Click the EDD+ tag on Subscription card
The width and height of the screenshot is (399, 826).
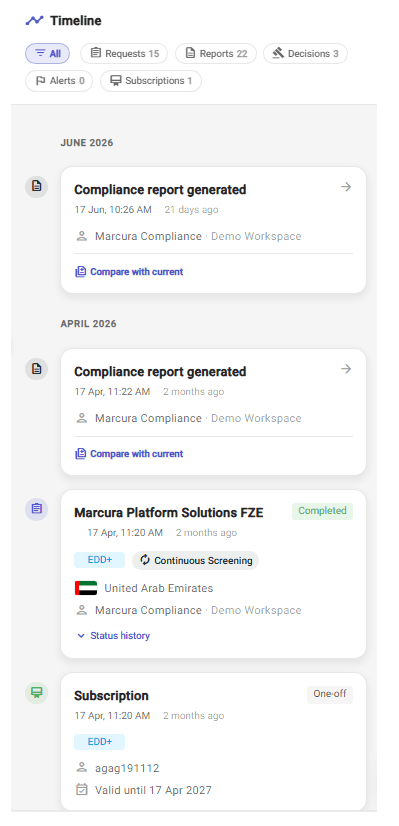click(x=100, y=742)
